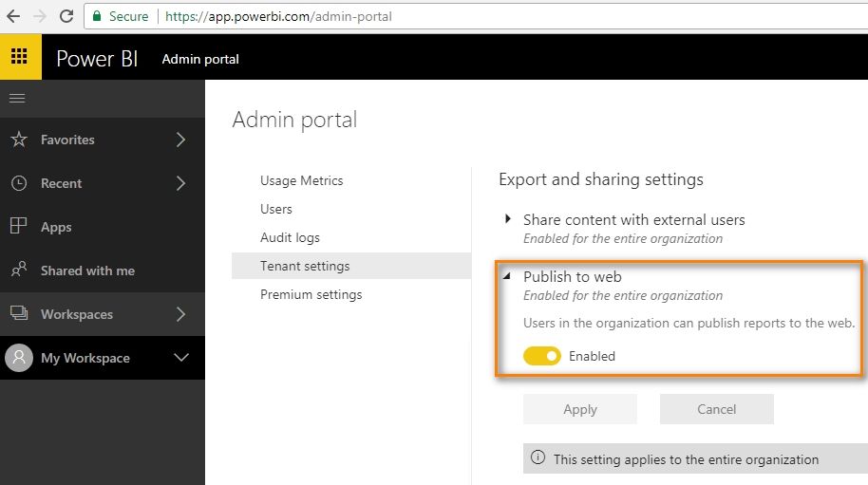
Task: Open the Users admin section
Action: [276, 209]
